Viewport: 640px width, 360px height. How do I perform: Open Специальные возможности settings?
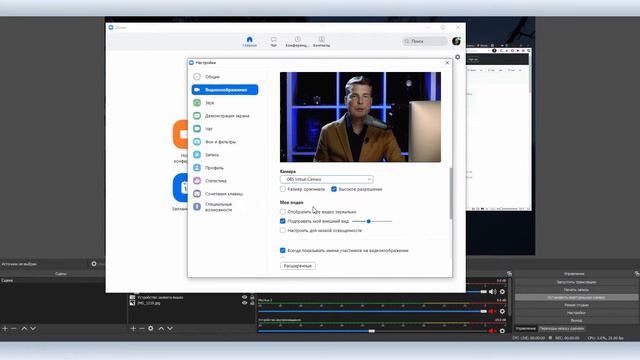click(x=224, y=207)
